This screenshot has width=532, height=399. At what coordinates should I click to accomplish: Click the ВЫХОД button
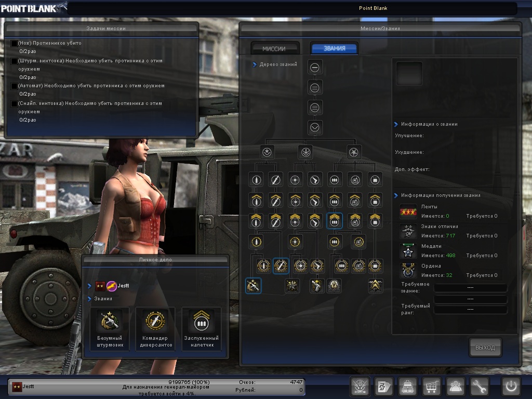pos(485,348)
